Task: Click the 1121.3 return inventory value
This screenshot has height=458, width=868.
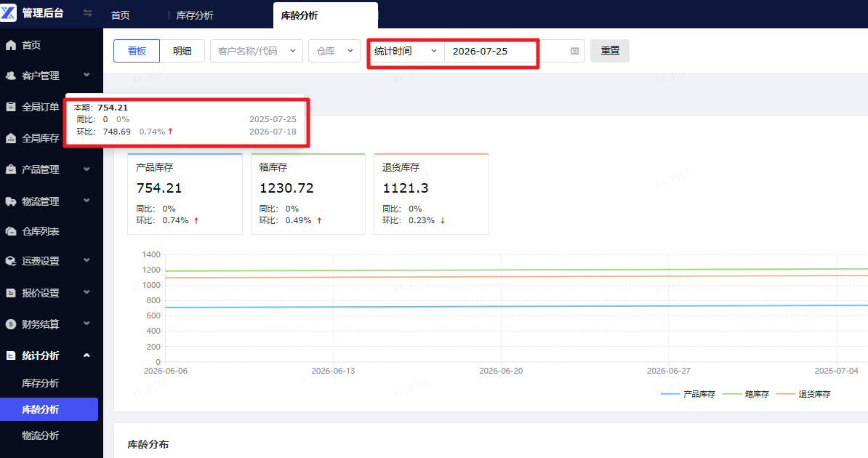Action: pos(405,188)
